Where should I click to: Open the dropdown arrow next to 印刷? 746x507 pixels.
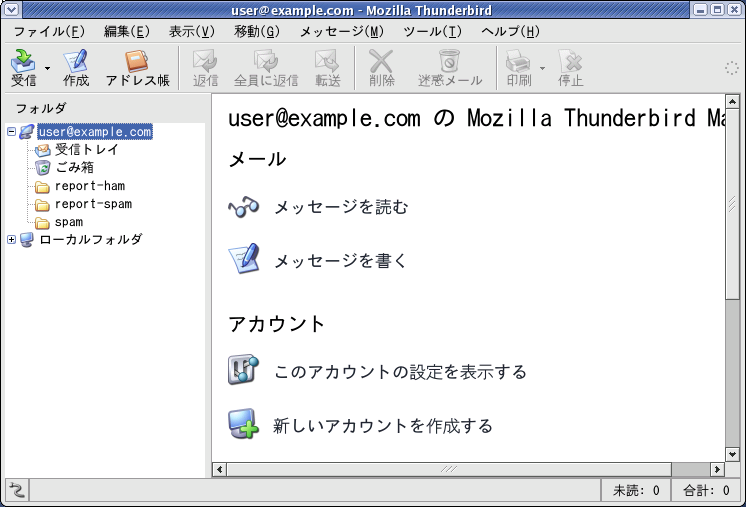(542, 68)
